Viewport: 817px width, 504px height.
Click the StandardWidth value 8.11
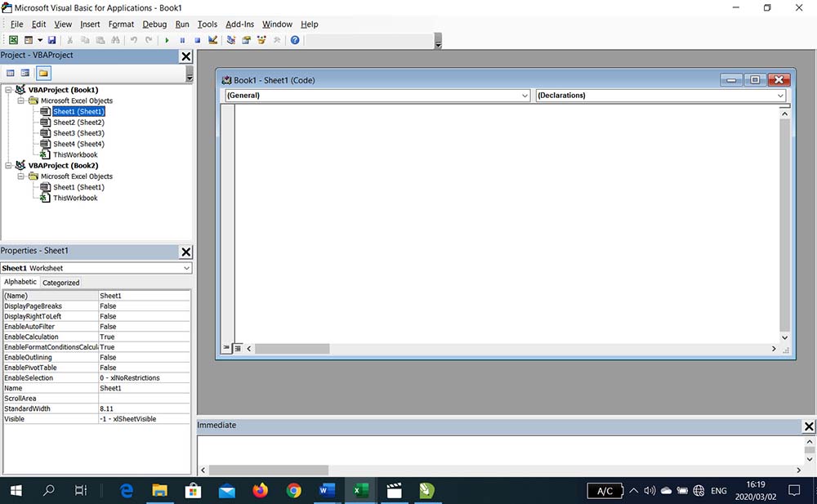point(145,408)
